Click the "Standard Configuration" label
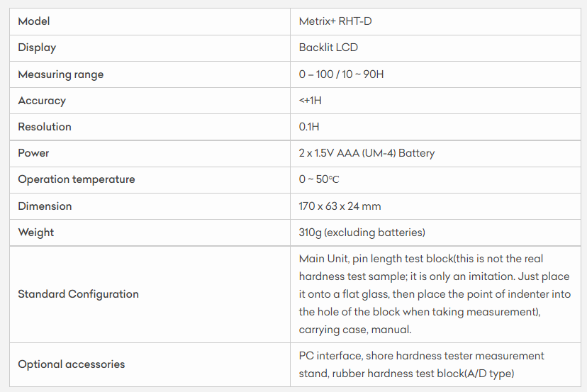Viewport: 587px width, 392px height. tap(78, 294)
